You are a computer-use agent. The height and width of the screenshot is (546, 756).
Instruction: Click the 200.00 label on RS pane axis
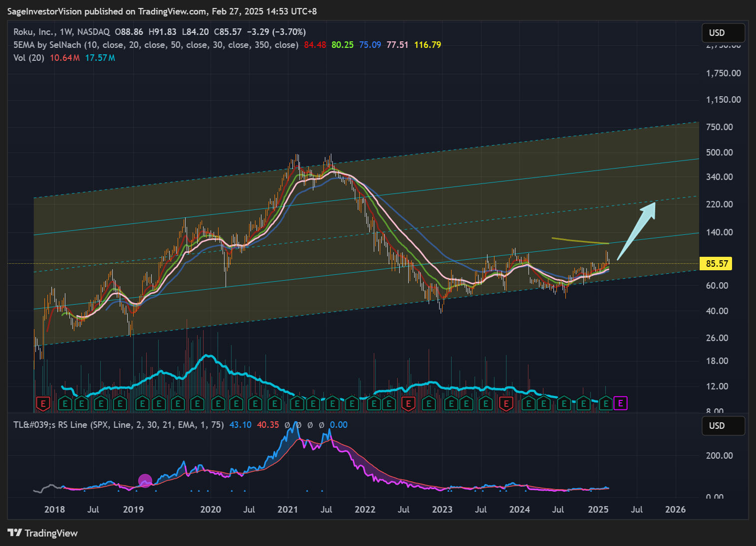(x=720, y=456)
